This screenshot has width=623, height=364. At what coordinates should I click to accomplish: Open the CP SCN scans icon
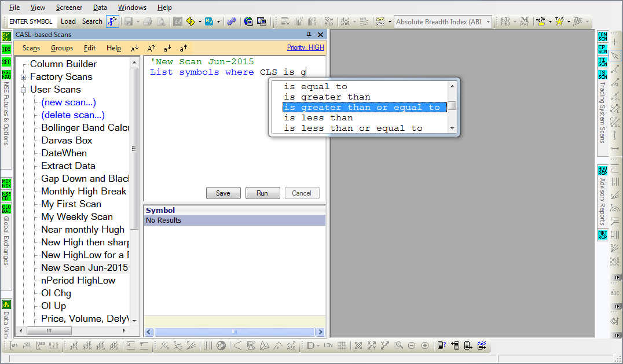coord(602,49)
